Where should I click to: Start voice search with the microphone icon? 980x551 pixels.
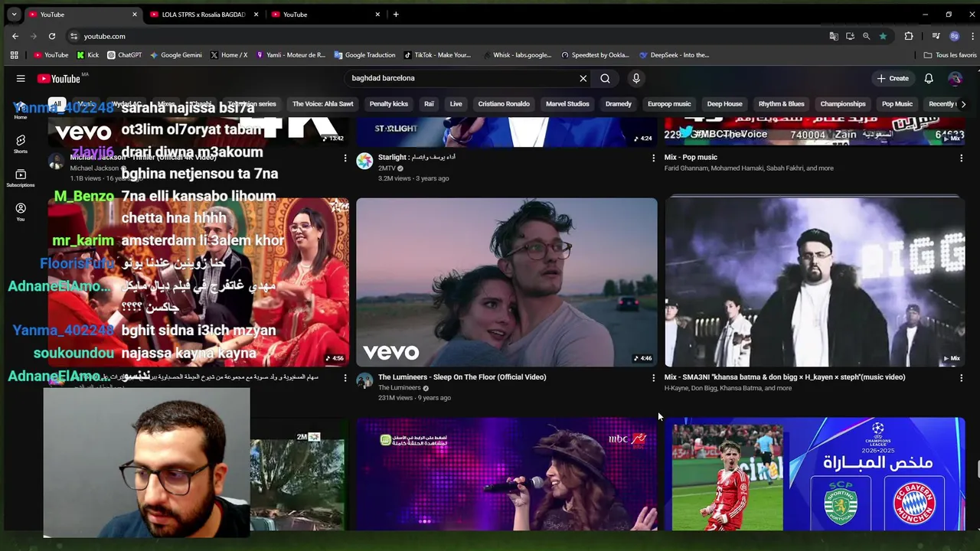coord(636,78)
